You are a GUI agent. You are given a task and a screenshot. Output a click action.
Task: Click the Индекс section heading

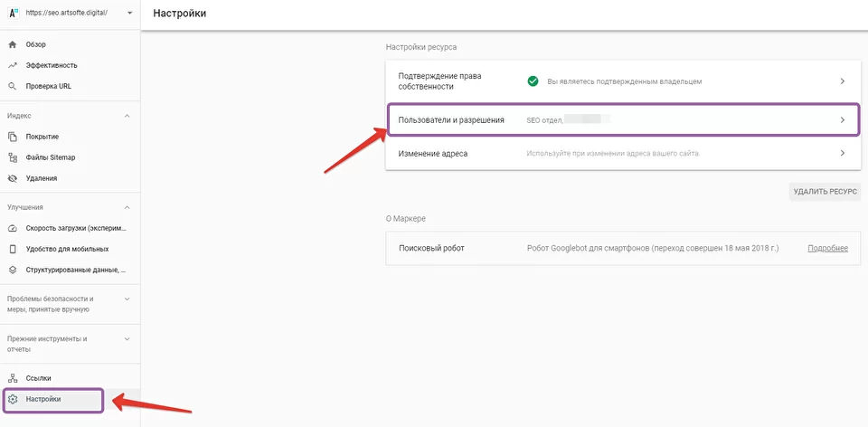tap(19, 117)
